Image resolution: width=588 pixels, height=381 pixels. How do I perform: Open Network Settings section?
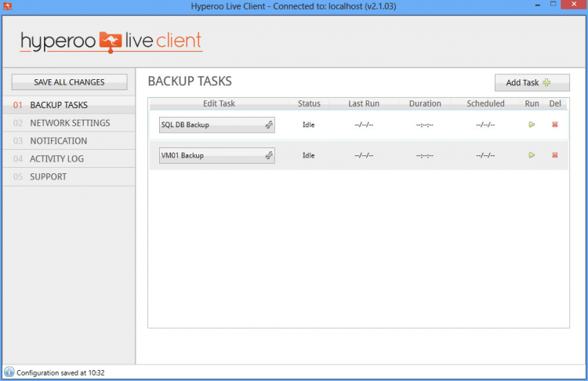click(69, 123)
